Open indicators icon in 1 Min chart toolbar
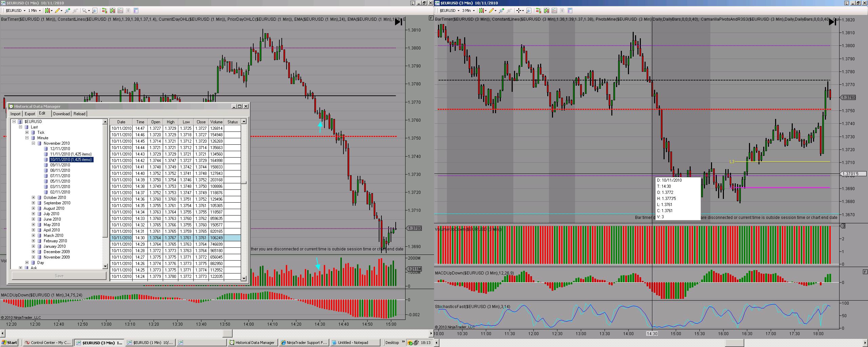 coord(120,11)
